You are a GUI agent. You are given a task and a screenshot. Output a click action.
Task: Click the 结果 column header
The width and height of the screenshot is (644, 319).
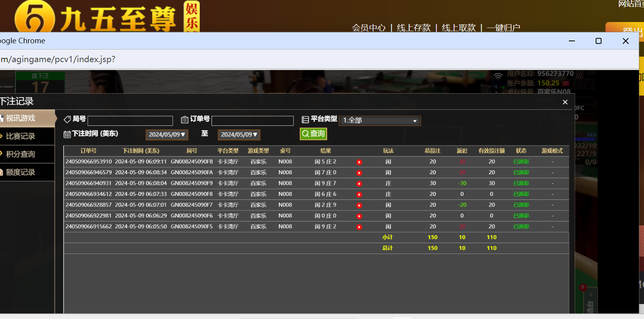pos(326,151)
